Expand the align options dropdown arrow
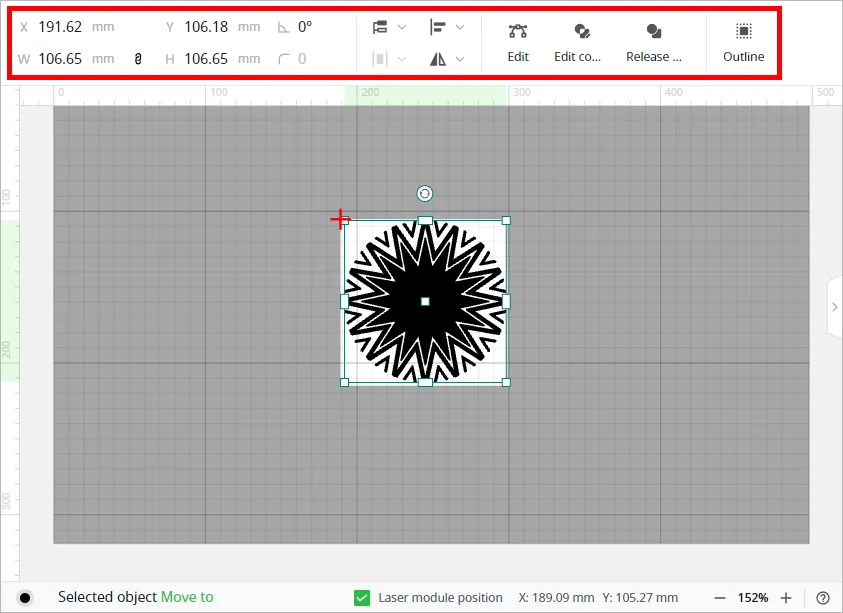Viewport: 843px width, 613px height. tap(460, 27)
